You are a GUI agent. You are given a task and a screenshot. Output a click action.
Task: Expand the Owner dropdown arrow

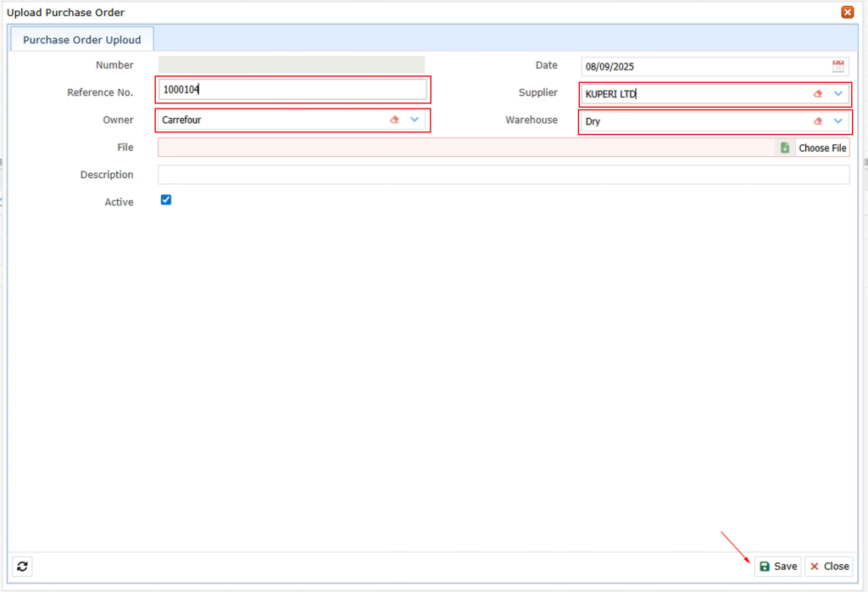click(x=415, y=120)
